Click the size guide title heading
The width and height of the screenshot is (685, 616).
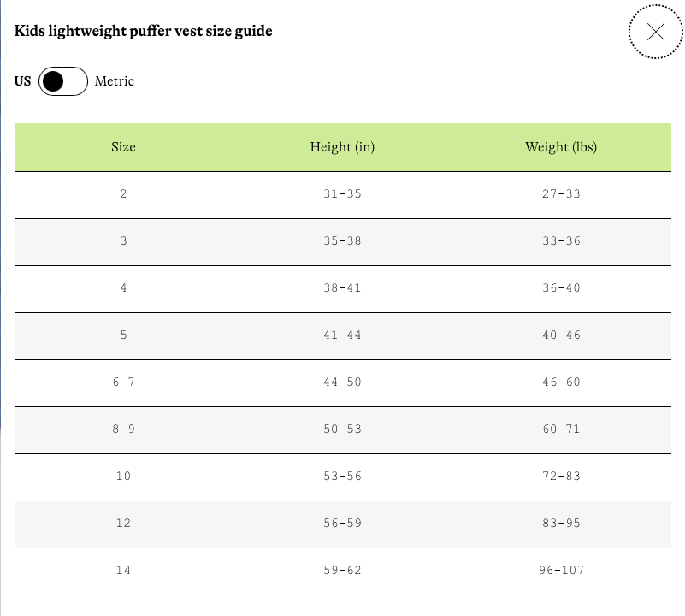(144, 31)
